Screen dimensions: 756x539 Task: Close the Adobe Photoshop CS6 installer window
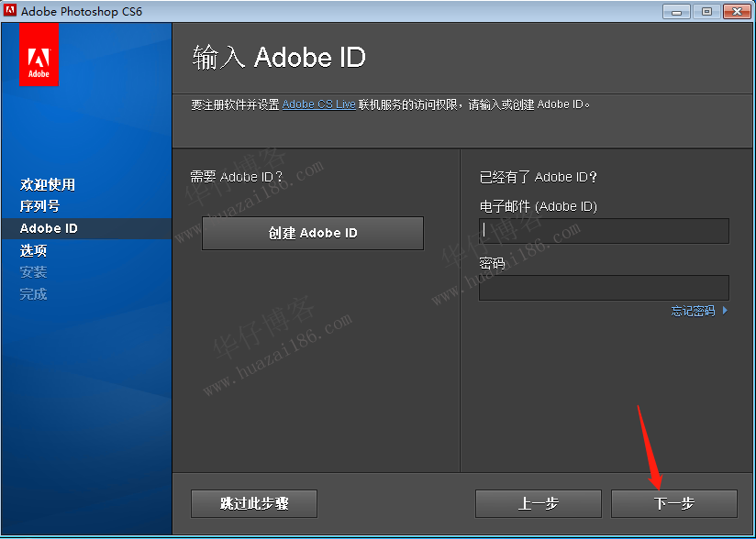(738, 12)
